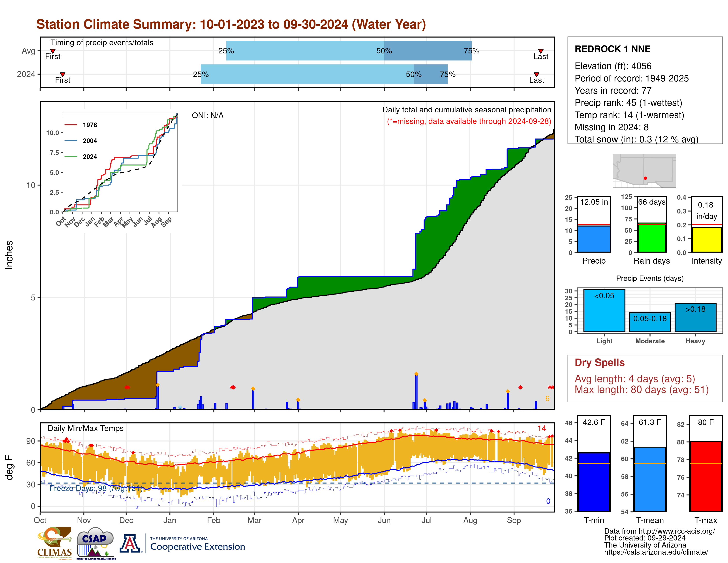
Task: Click the 'REDROCK 1 NNE' station name
Action: tap(612, 49)
